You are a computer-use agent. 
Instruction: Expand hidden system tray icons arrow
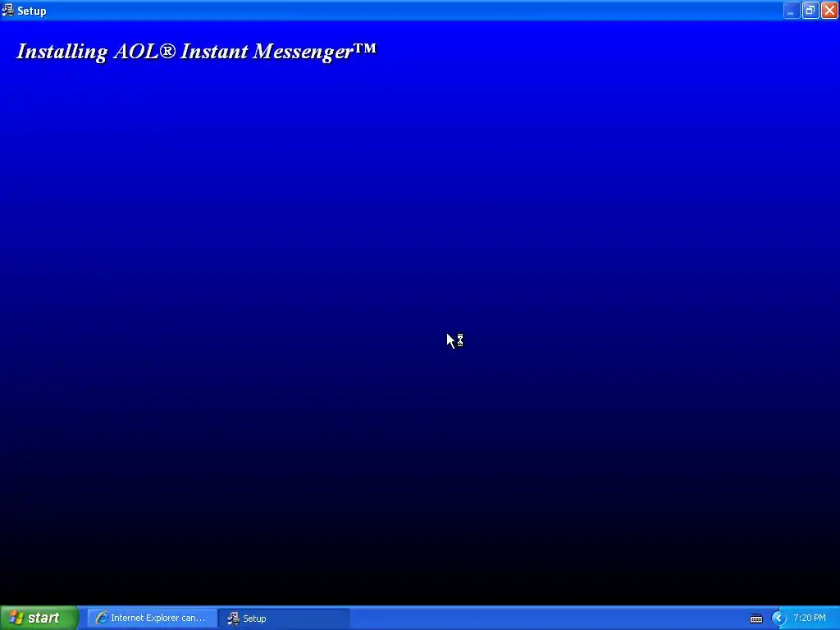coord(778,619)
